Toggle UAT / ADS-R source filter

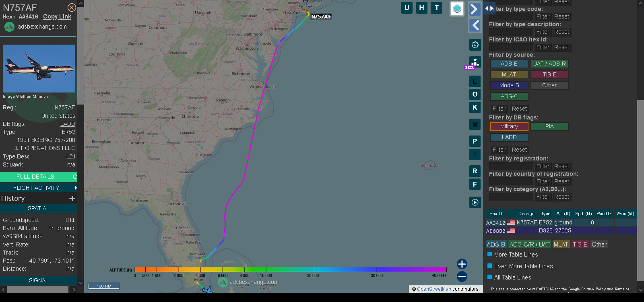tap(549, 64)
